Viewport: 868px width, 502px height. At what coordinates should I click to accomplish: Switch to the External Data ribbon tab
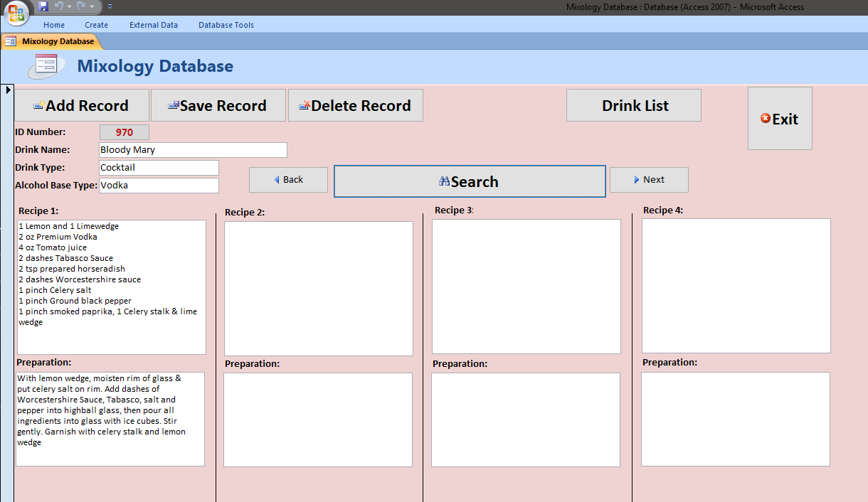(154, 25)
